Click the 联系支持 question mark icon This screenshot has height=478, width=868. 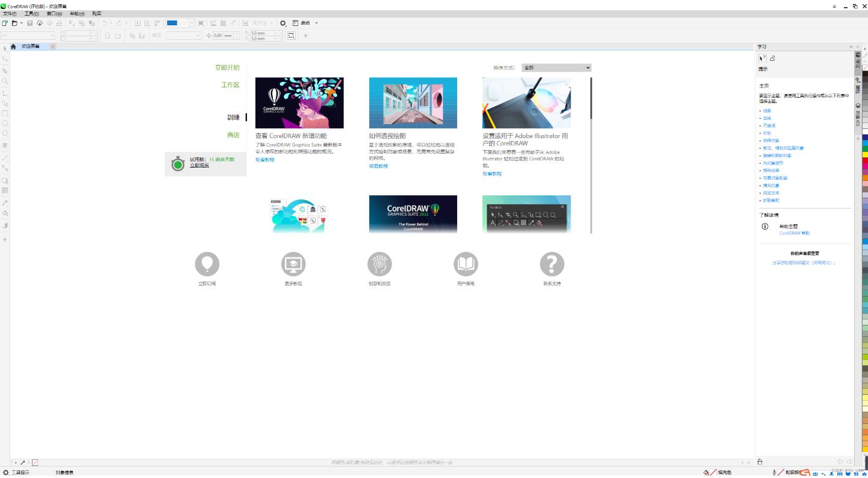pos(552,264)
